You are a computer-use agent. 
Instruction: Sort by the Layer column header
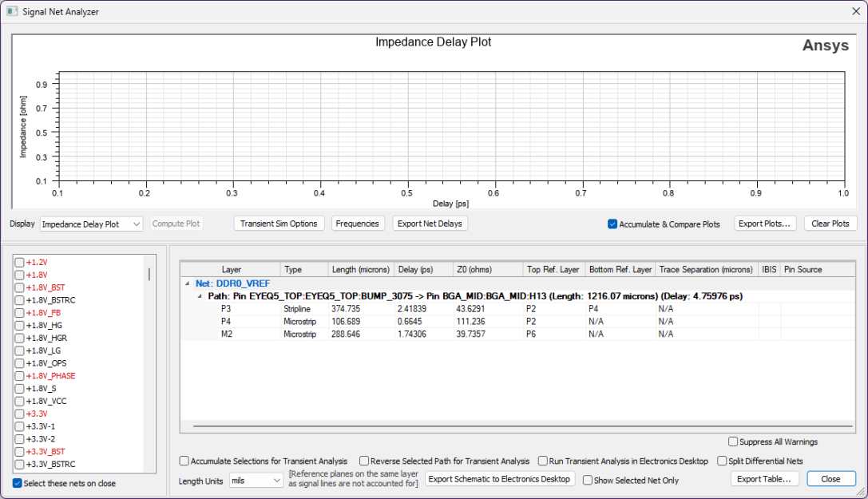click(232, 269)
